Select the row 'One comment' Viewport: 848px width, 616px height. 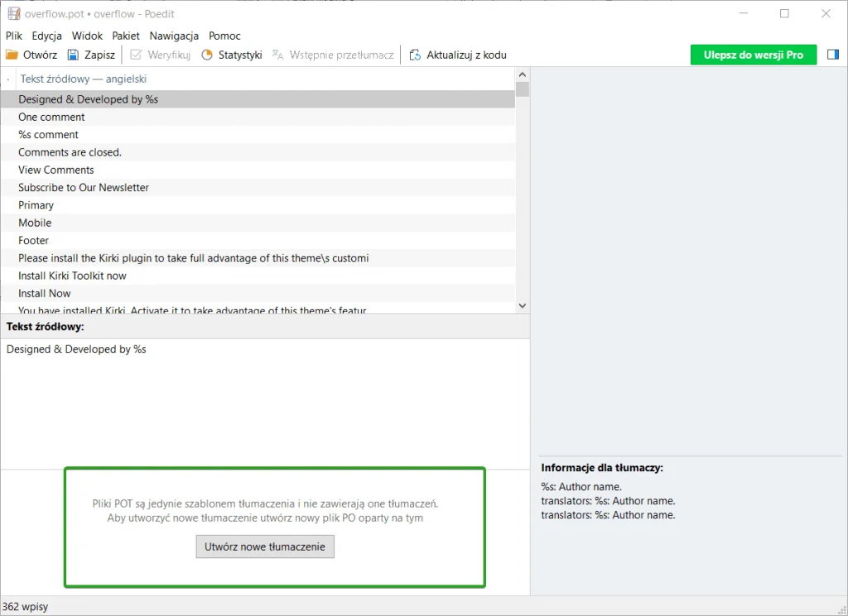(258, 117)
